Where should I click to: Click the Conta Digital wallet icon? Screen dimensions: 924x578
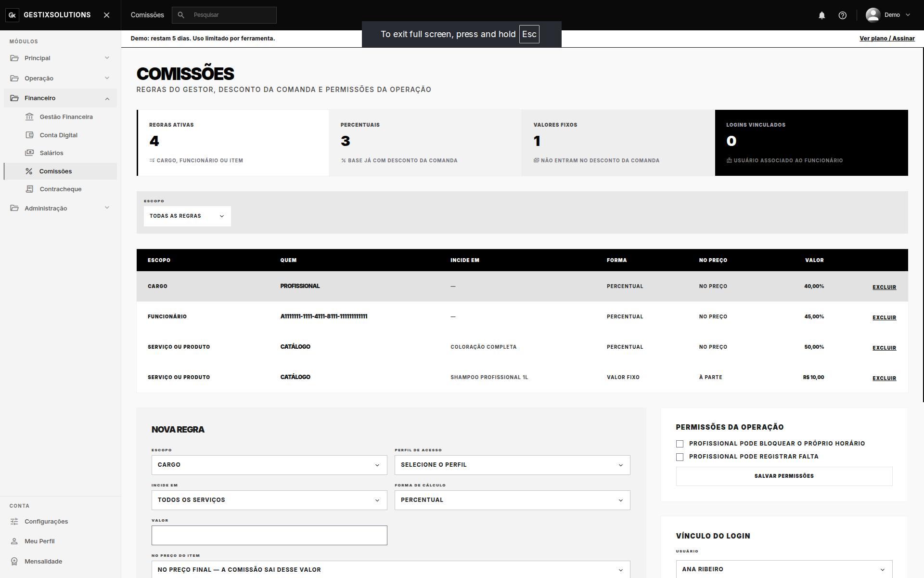(29, 135)
